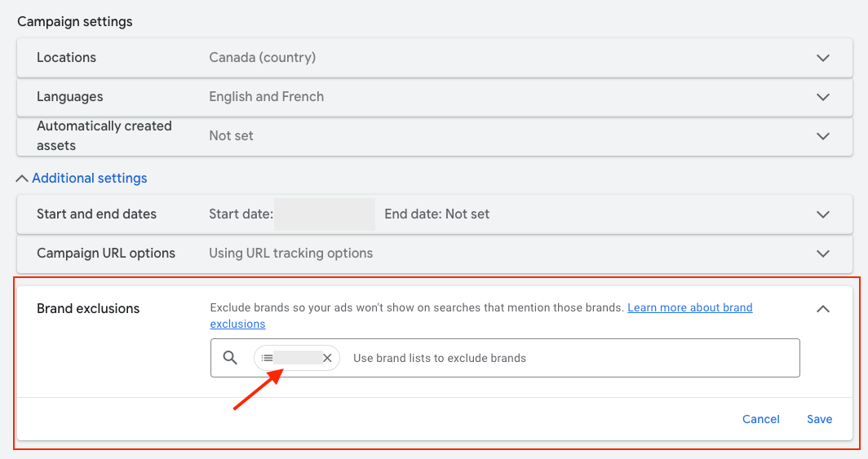
Task: Expand Campaign URL options chevron
Action: point(823,254)
